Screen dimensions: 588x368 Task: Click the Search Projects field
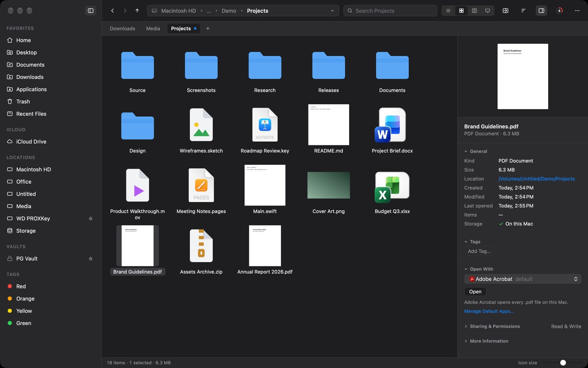(x=390, y=11)
